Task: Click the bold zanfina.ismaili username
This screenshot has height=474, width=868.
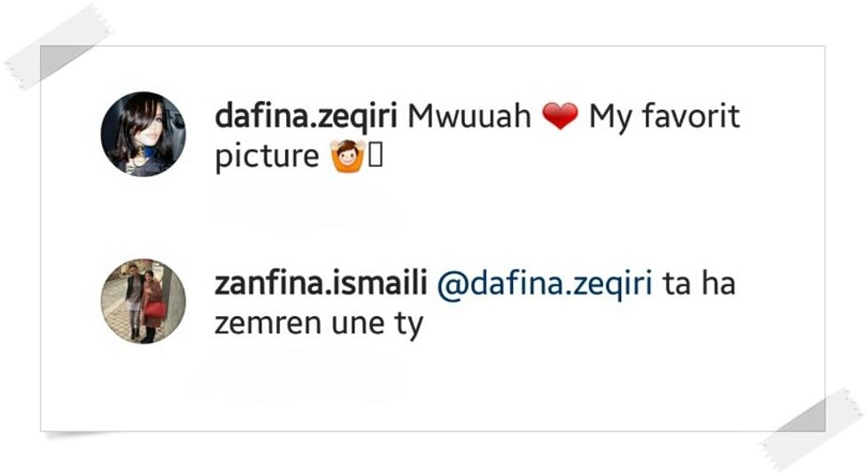Action: tap(321, 283)
